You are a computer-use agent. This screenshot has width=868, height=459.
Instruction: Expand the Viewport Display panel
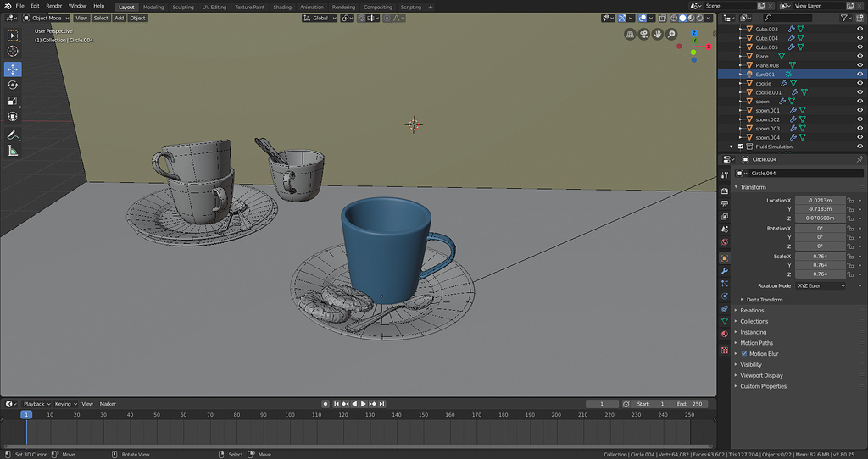click(x=760, y=375)
